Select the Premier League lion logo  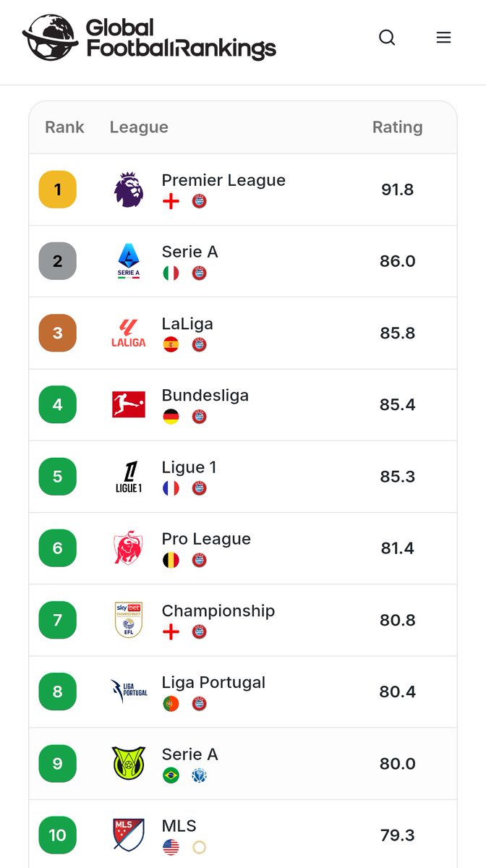[129, 190]
